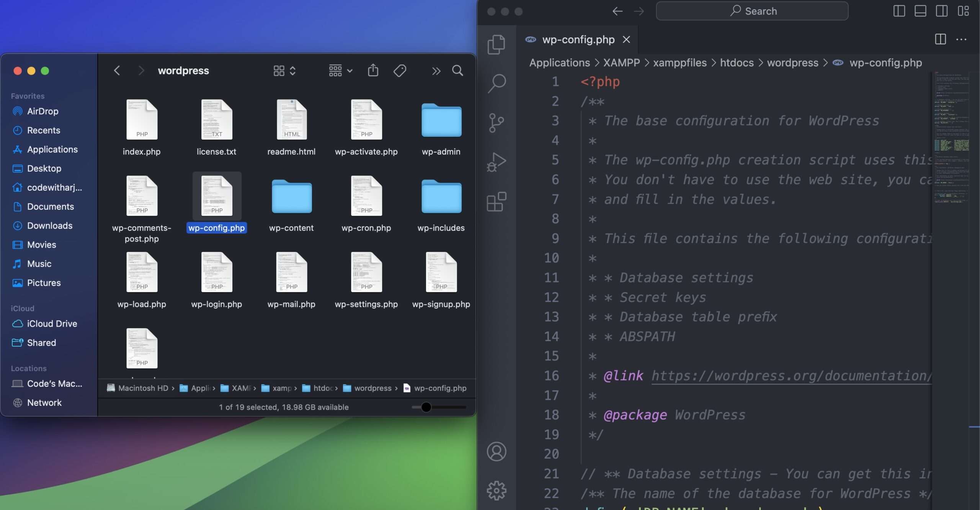980x510 pixels.
Task: Click the wp-config.php breadcrumb in VS Code
Action: coord(877,63)
